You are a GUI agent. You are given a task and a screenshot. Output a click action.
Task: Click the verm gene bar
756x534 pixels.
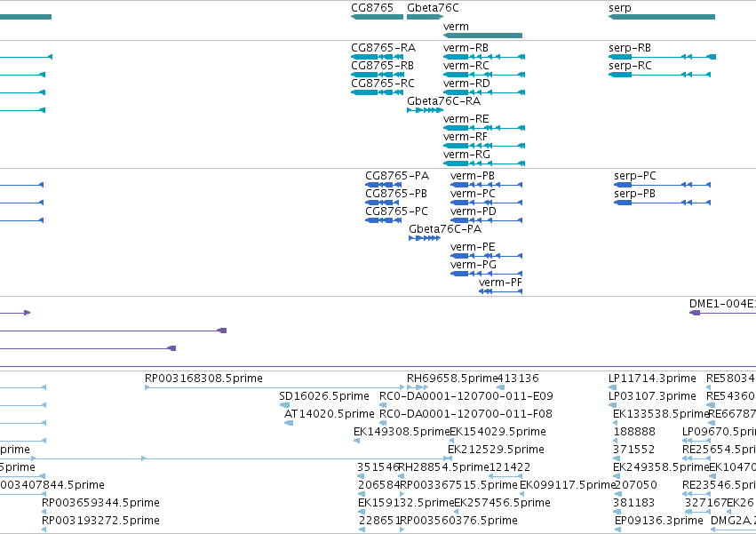(x=482, y=36)
